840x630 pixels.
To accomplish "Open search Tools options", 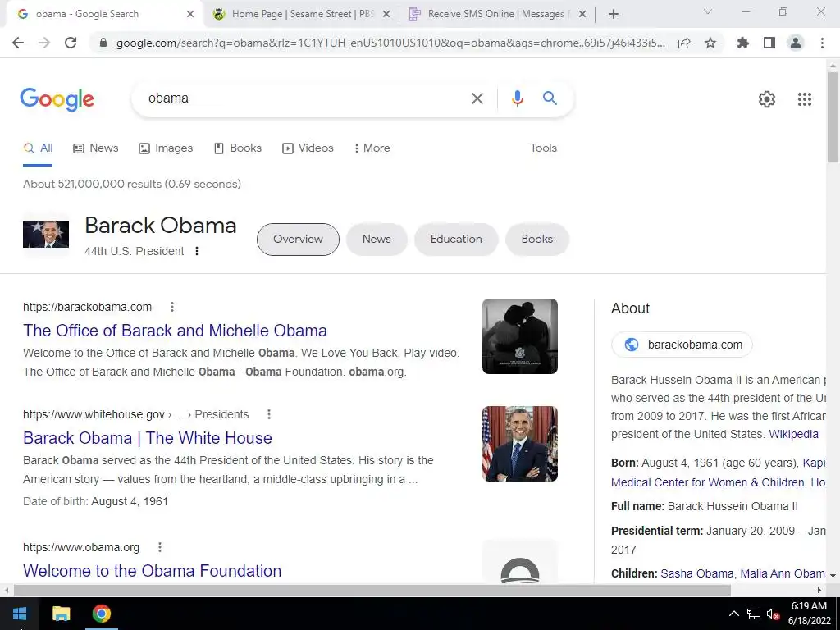I will point(543,148).
